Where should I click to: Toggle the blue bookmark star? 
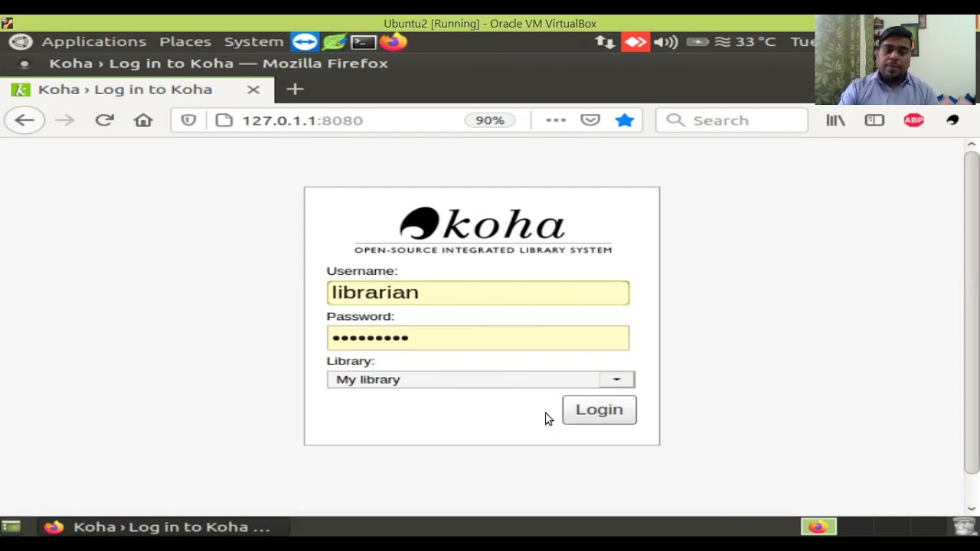(625, 120)
